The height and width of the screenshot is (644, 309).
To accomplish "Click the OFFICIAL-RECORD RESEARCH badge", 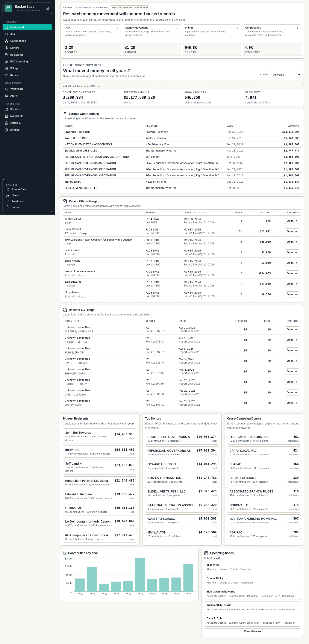I will tap(130, 8).
